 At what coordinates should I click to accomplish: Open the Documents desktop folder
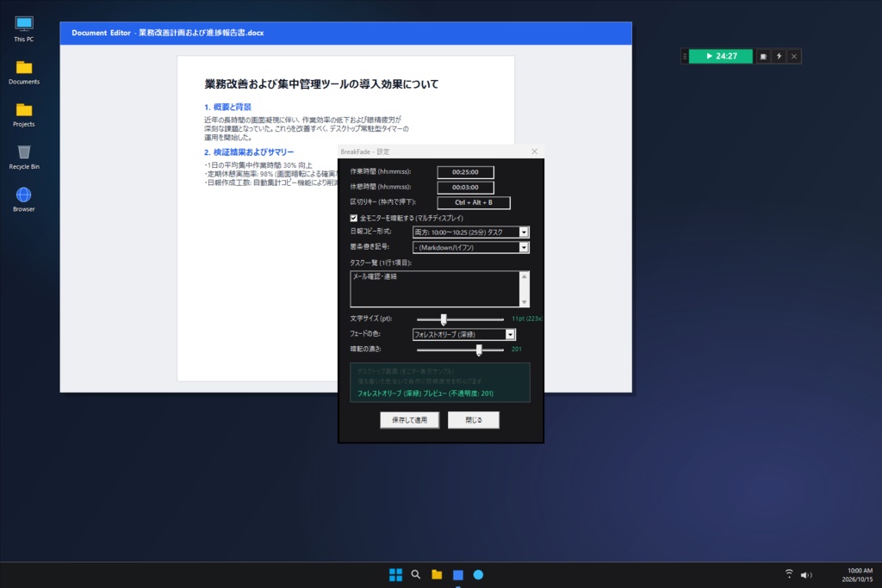[23, 72]
